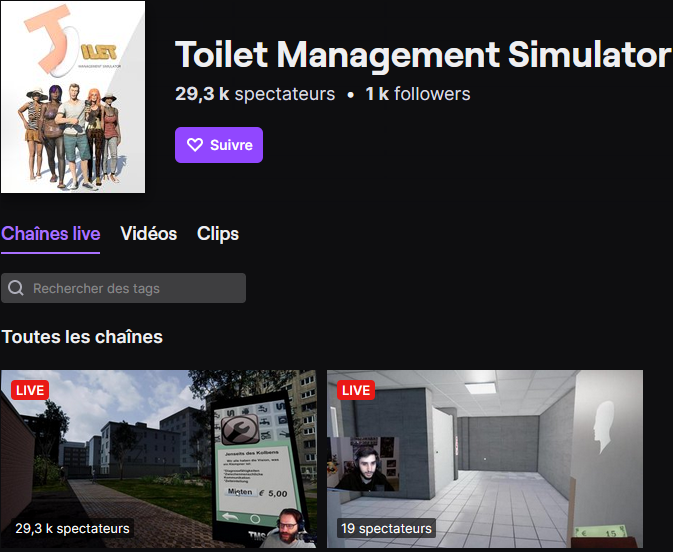The width and height of the screenshot is (673, 552).
Task: Click the 19 spectateurs viewer label
Action: 386,528
